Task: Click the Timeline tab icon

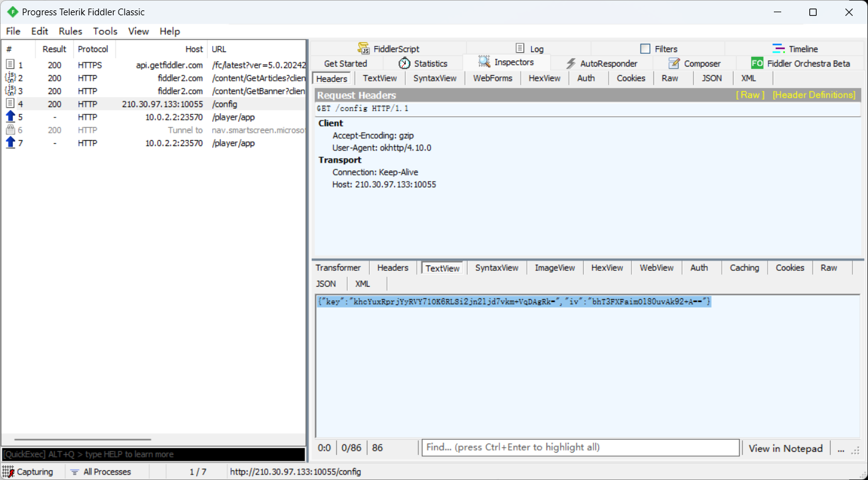Action: click(779, 49)
